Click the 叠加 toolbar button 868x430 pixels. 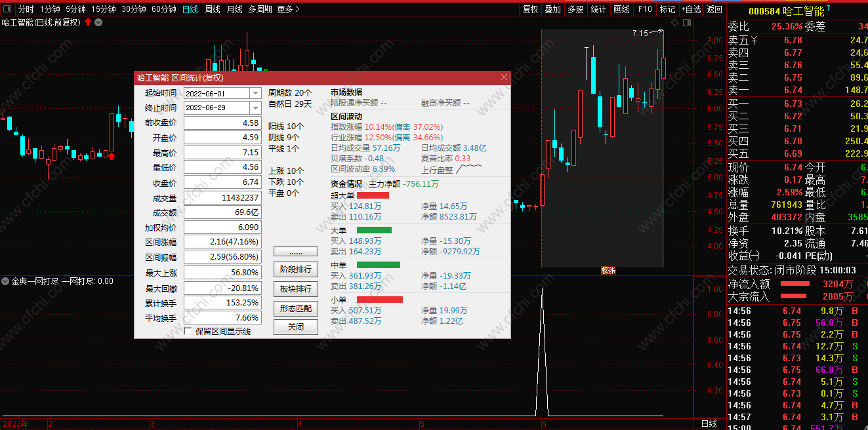553,9
